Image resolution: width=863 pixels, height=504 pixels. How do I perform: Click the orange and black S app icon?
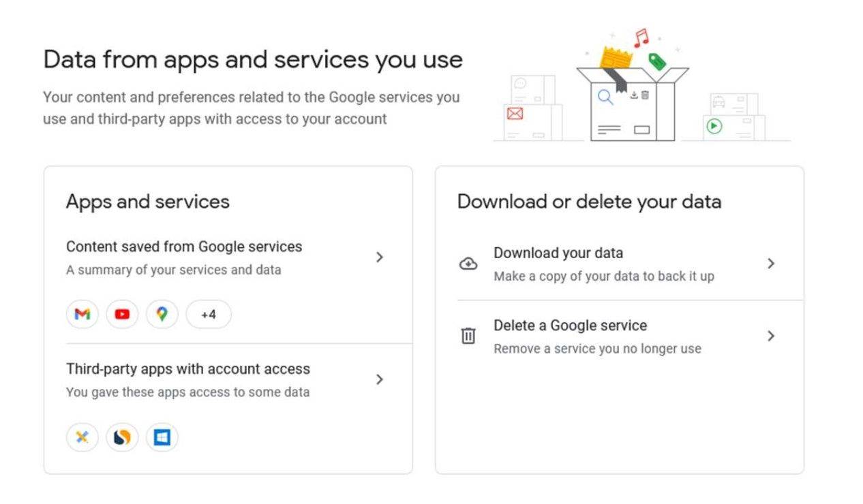pos(122,437)
